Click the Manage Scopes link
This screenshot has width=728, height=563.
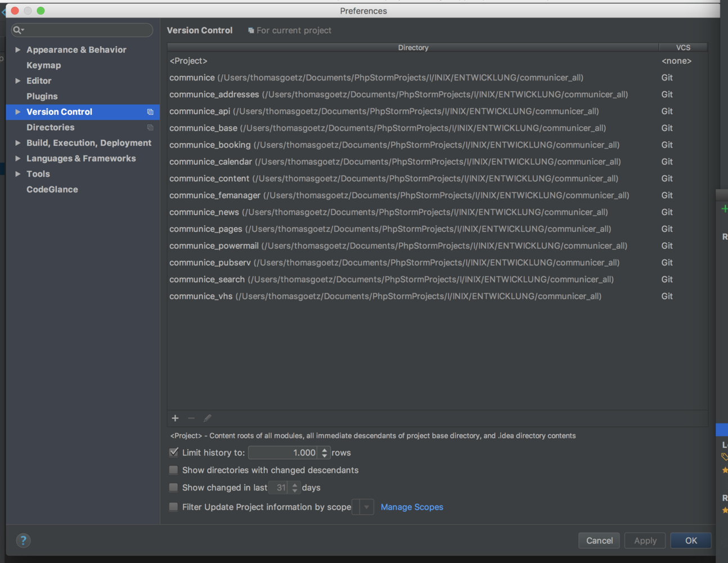coord(412,507)
